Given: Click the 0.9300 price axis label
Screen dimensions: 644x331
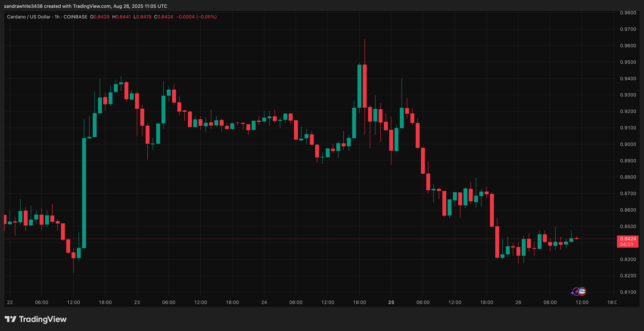Looking at the screenshot, I should click(x=628, y=95).
